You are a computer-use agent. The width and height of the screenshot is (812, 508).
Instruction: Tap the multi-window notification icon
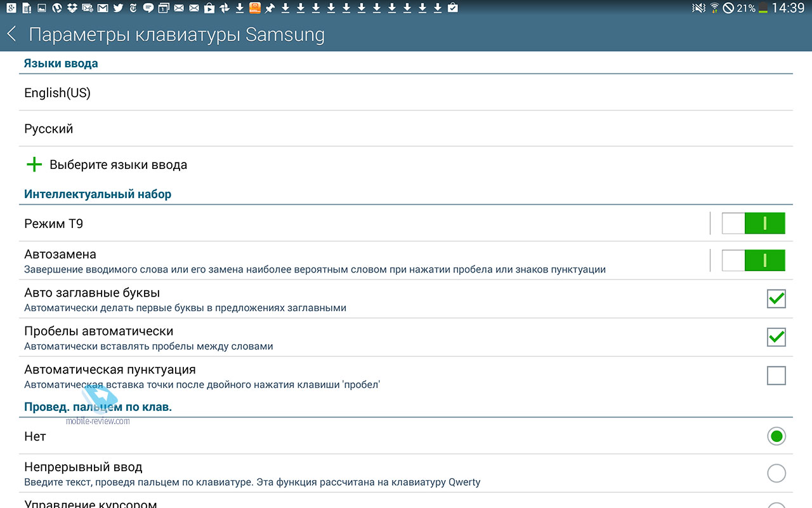point(163,8)
